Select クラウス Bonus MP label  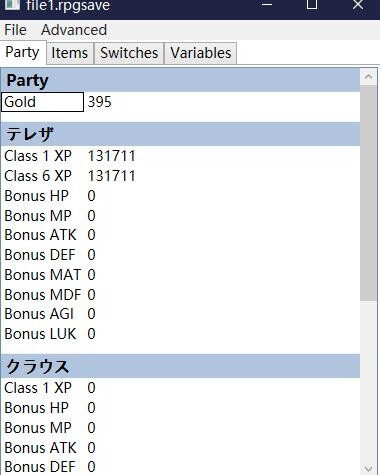pos(38,428)
